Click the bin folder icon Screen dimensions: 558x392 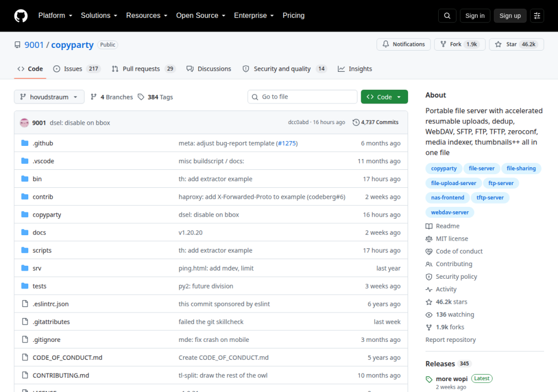25,179
